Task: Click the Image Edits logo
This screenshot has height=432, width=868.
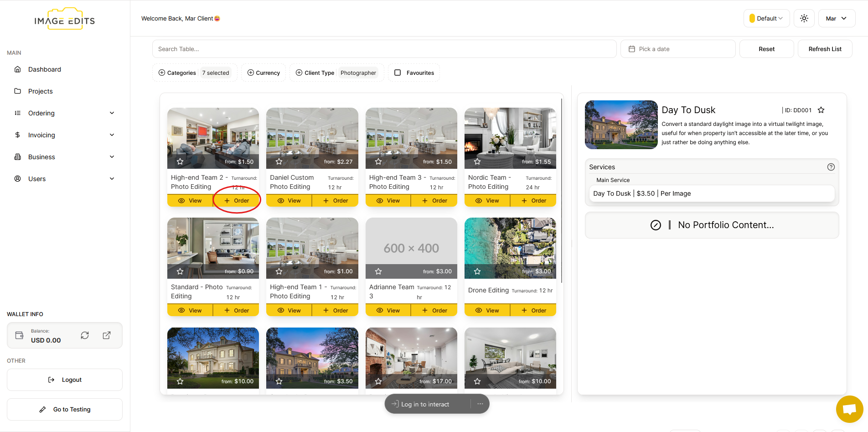Action: point(65,20)
